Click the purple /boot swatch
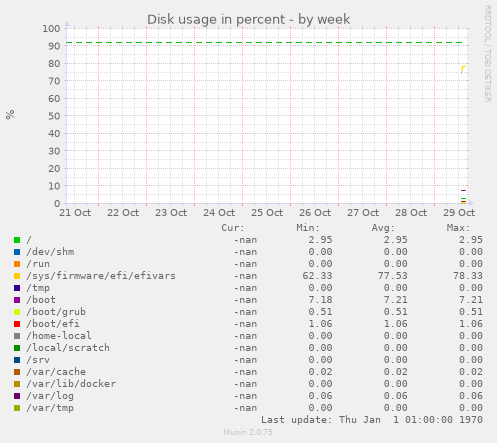 click(17, 300)
